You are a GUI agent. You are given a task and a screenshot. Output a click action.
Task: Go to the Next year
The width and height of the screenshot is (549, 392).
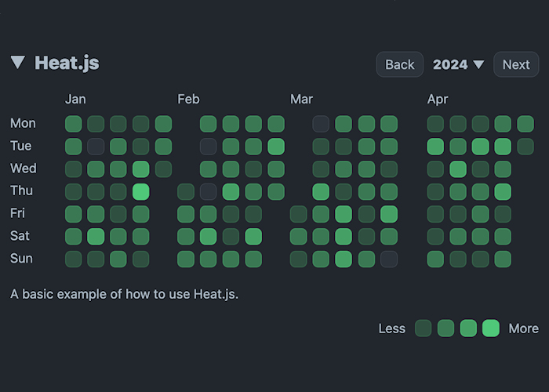coord(515,64)
